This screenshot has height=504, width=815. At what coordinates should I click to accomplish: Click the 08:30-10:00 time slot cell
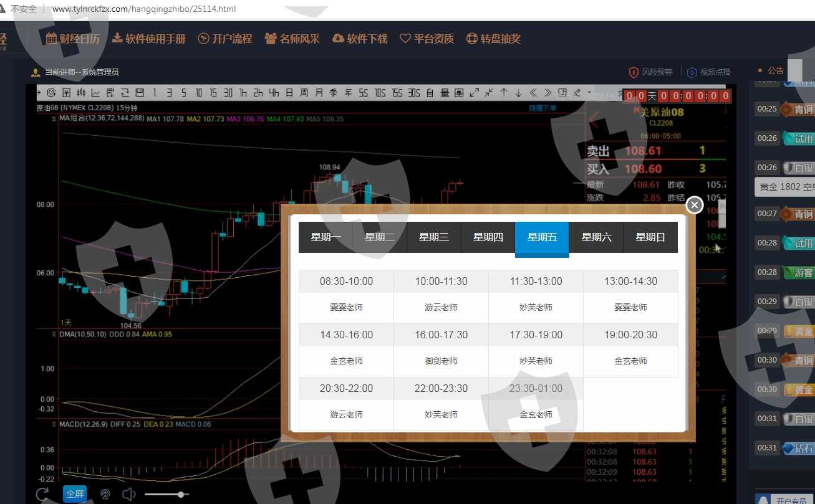pos(346,282)
